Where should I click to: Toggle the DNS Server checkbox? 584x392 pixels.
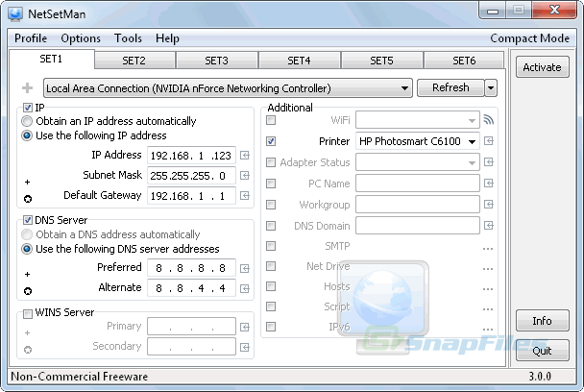28,220
